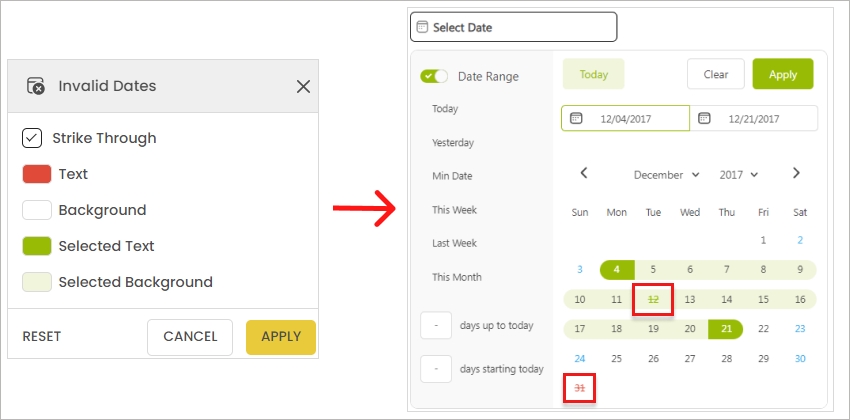The image size is (850, 420).
Task: Disable the Date Range toggle
Action: coord(434,76)
